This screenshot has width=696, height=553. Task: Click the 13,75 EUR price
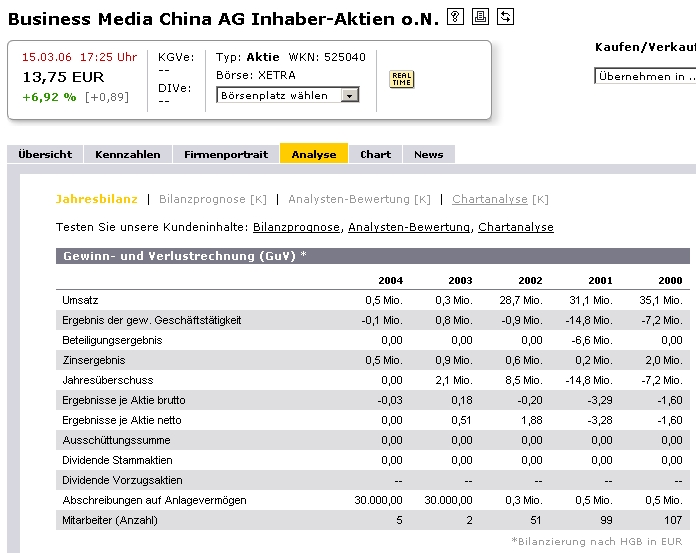point(63,77)
